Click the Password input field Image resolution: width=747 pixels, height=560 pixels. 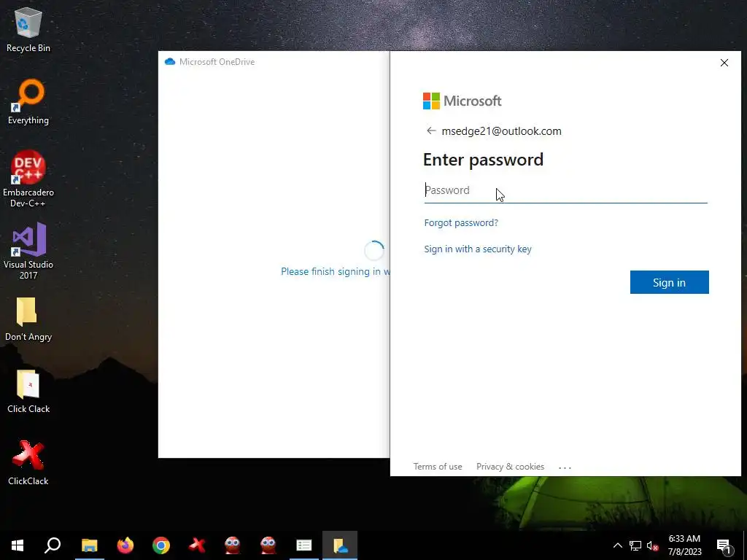point(565,190)
